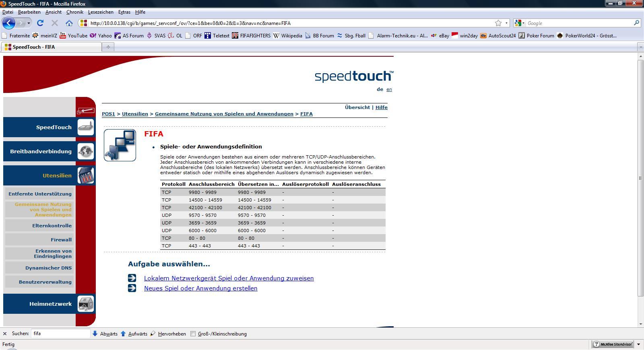
Task: Click the Breitbandverbindung globe icon
Action: coord(86,151)
